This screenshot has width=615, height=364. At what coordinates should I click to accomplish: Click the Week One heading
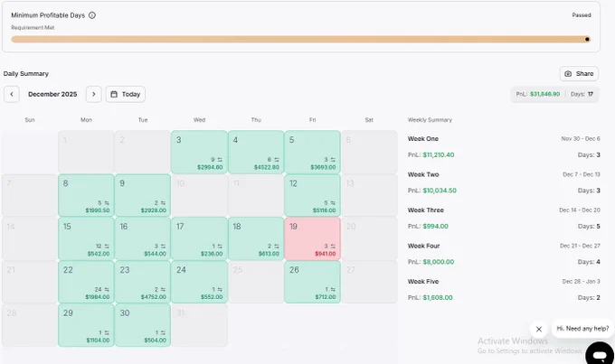pos(423,139)
